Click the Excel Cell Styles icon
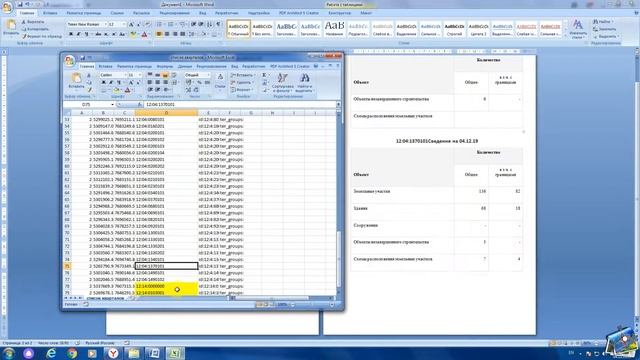Viewport: 640px width, 360px height. coord(220,80)
